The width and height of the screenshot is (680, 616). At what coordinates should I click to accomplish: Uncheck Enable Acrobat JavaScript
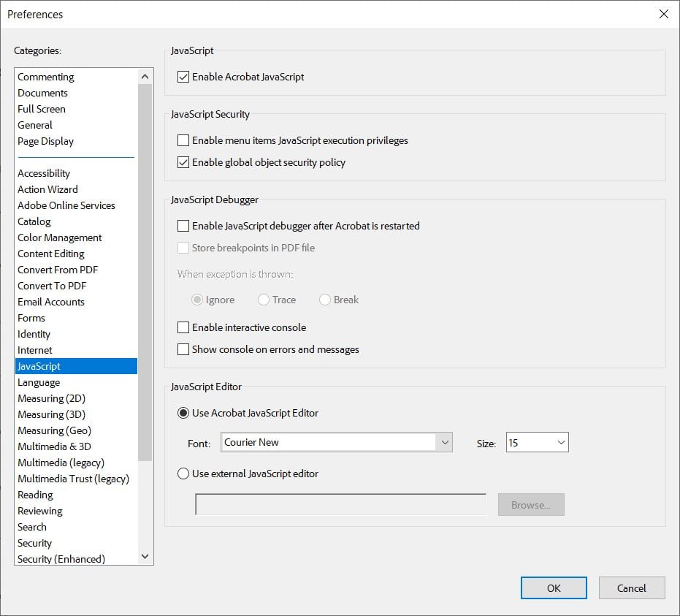click(x=183, y=76)
